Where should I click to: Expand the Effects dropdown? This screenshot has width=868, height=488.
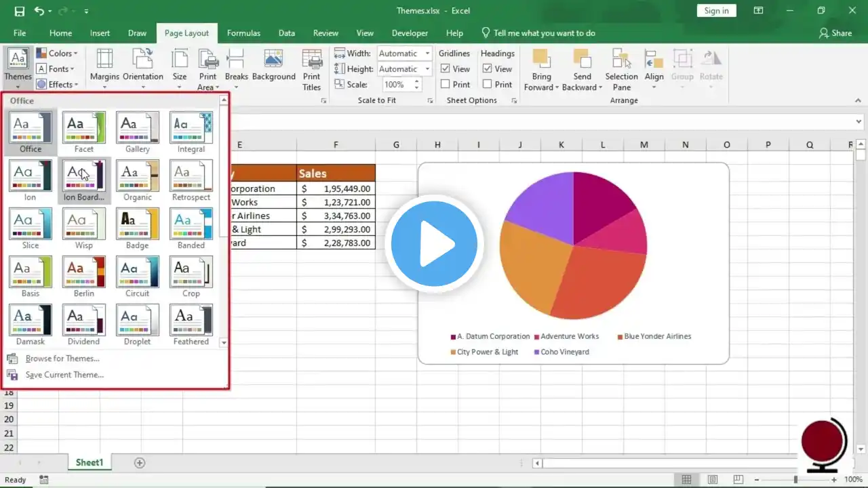tap(57, 84)
